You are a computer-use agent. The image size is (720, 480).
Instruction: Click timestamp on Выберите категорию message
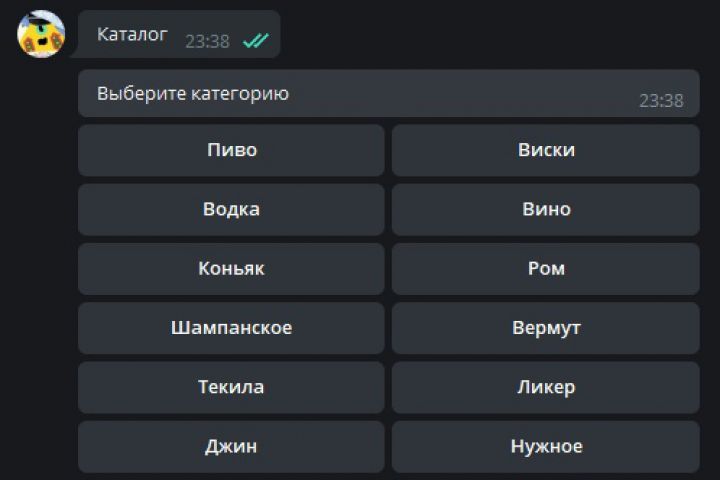click(661, 100)
